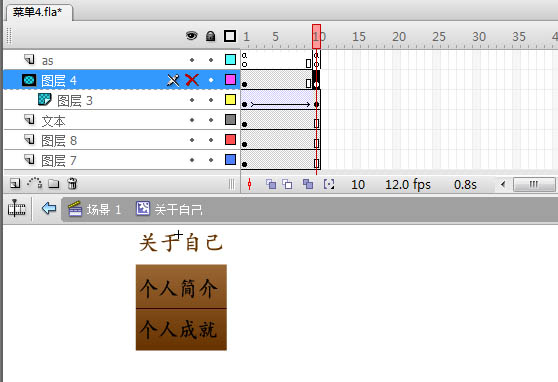
Task: Toggle visibility dot of 文本 layer
Action: [x=192, y=120]
